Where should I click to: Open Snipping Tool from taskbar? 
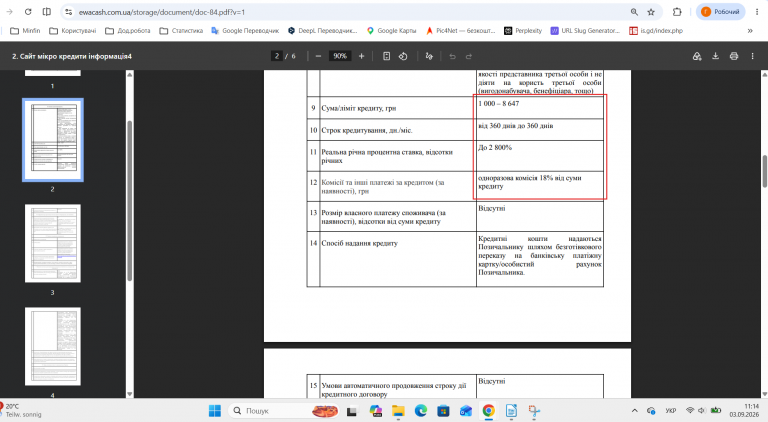coord(534,411)
